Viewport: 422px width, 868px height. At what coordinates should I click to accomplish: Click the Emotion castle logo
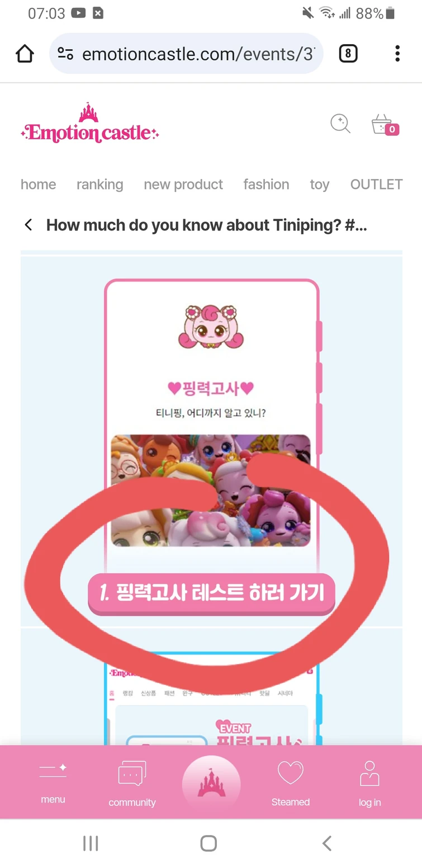tap(89, 124)
